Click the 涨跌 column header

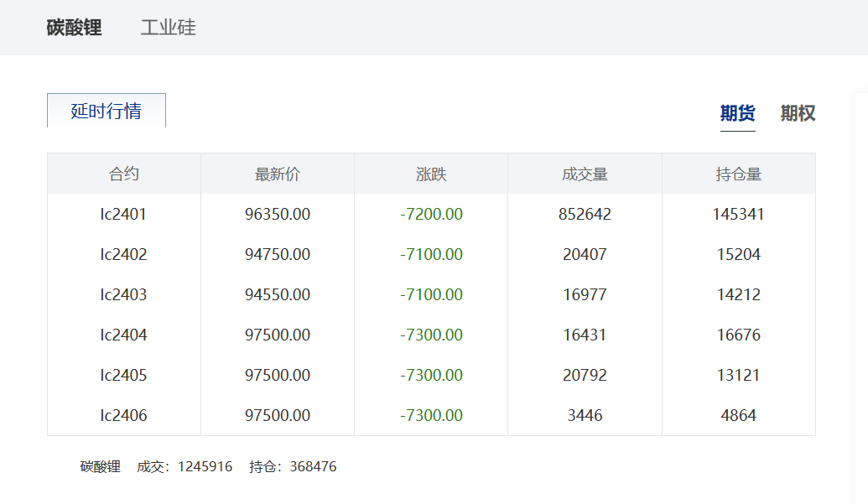[x=431, y=174]
